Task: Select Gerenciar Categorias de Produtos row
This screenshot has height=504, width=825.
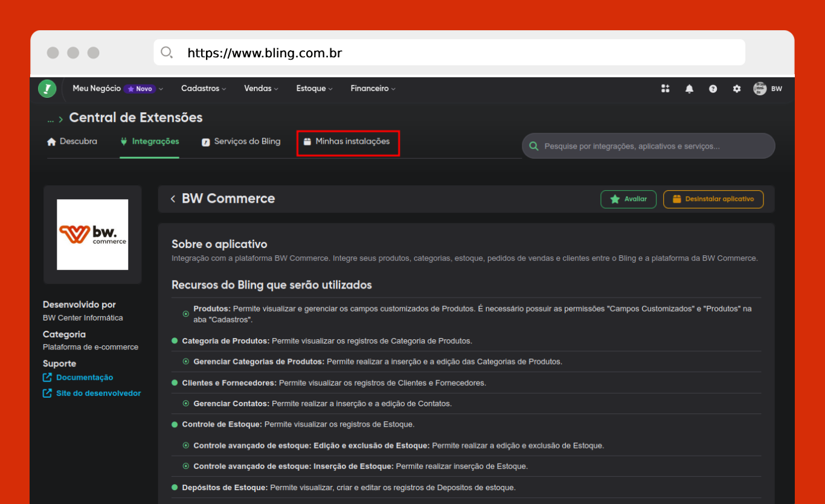Action: pos(466,362)
